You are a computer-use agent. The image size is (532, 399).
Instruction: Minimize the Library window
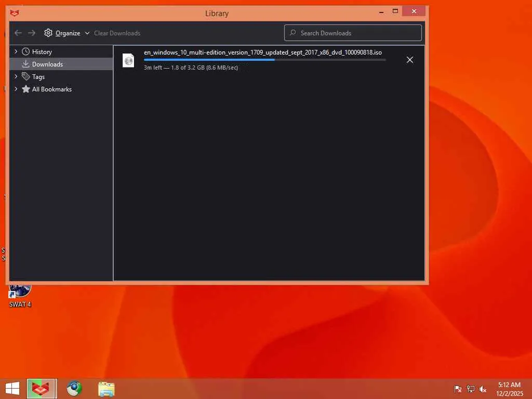pos(381,12)
